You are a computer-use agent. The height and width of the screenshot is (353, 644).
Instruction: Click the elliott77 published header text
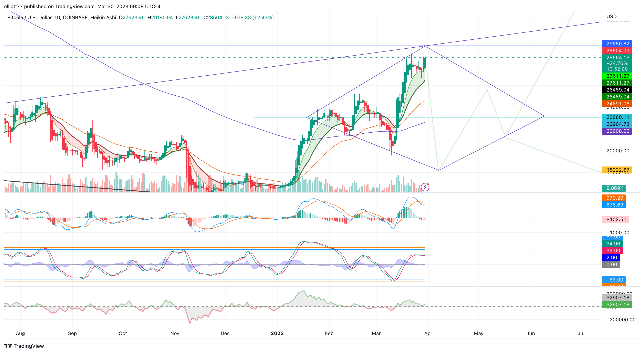(82, 7)
